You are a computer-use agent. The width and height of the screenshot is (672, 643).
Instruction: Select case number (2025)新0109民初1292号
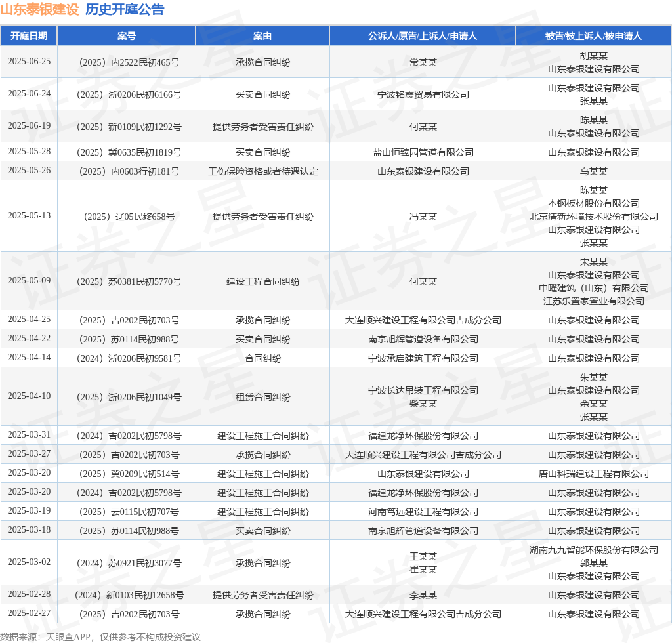pyautogui.click(x=129, y=127)
